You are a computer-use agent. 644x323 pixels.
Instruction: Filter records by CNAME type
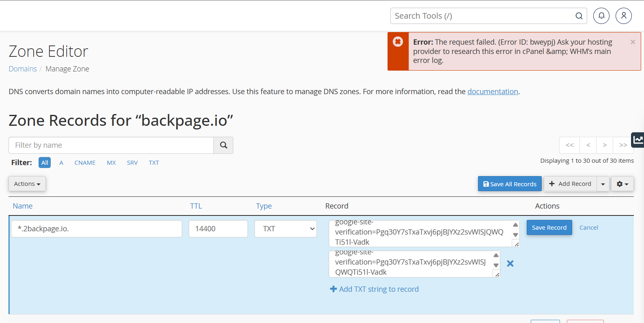coord(85,163)
